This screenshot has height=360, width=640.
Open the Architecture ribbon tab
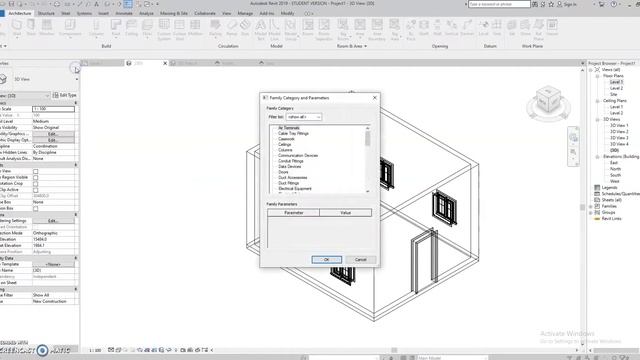(20, 13)
